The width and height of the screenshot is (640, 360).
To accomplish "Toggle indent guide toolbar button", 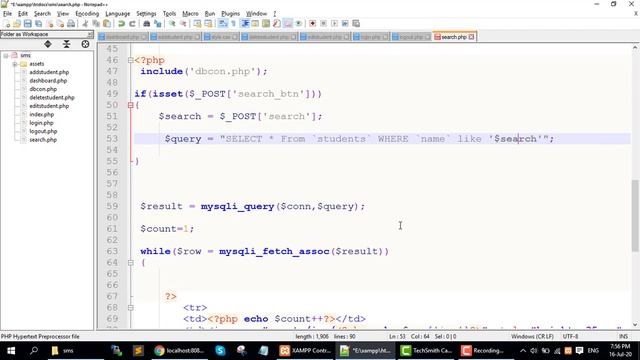I will [245, 24].
